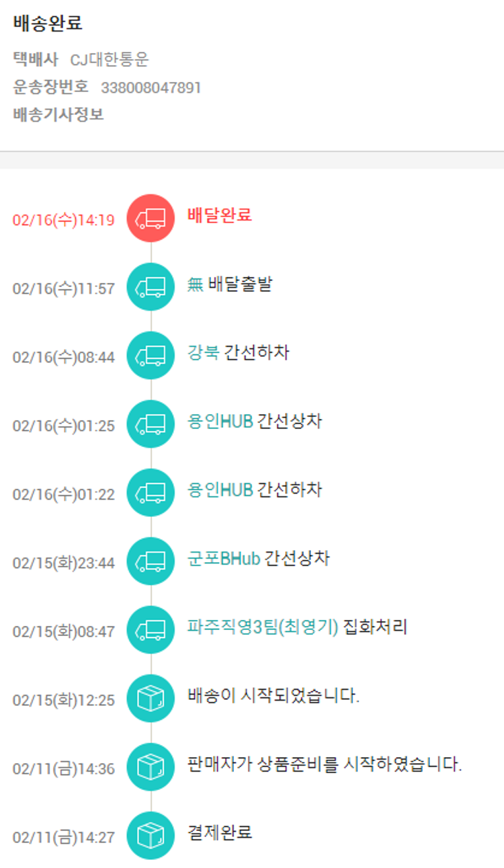Click the box icon beside 배송이 시작되었습니다
Image resolution: width=504 pixels, height=868 pixels.
click(151, 698)
